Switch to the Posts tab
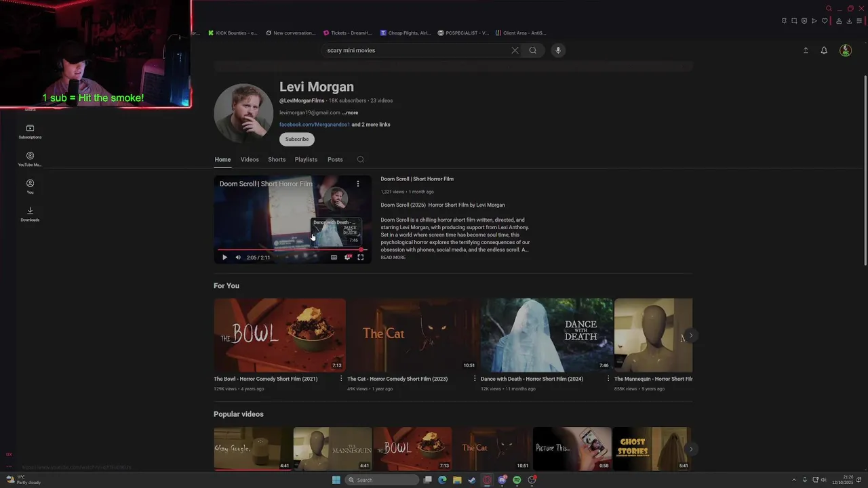 (x=335, y=159)
